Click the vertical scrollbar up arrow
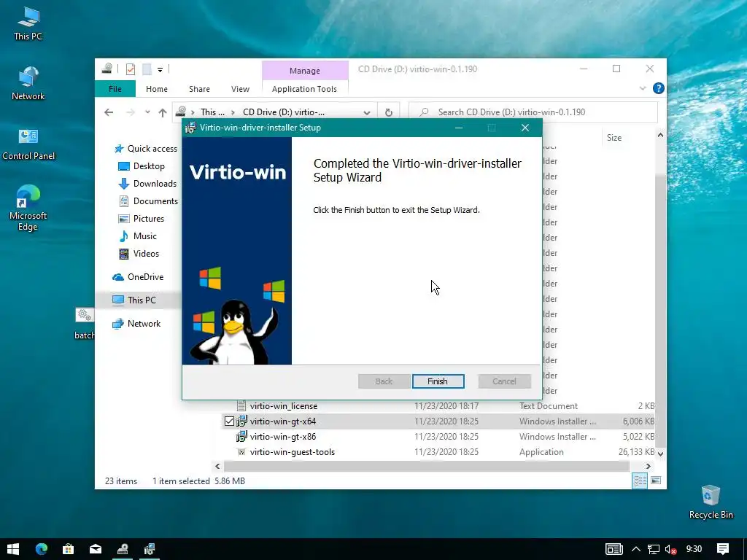Viewport: 747px width, 560px height. (x=660, y=135)
